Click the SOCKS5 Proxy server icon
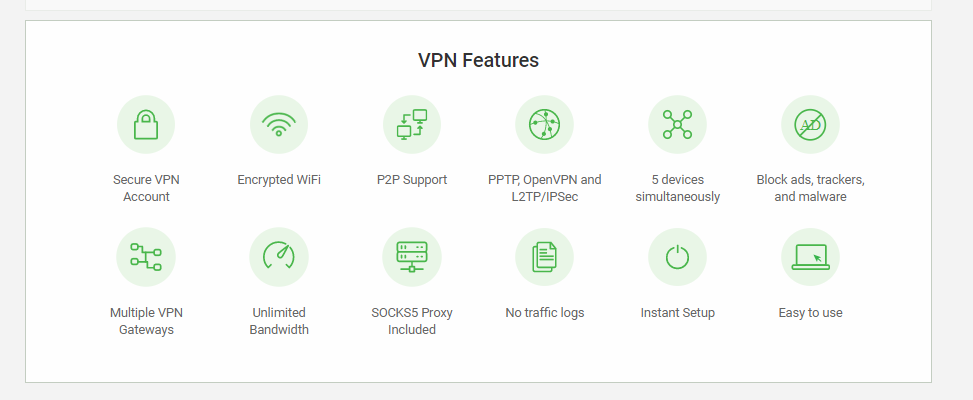Screen dimensions: 973x400 click(x=411, y=257)
